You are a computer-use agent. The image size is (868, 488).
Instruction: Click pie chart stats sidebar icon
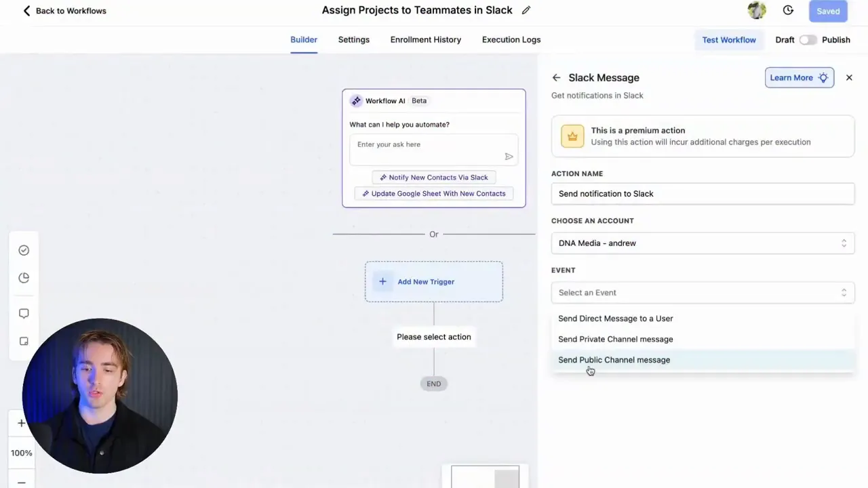[x=24, y=278]
